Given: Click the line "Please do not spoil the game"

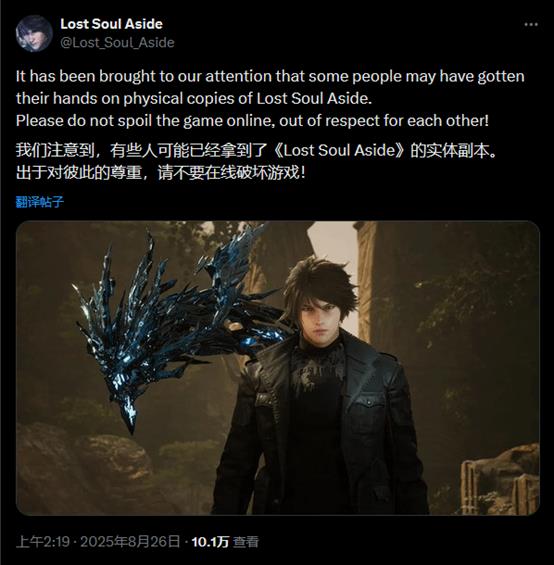Looking at the screenshot, I should [252, 121].
